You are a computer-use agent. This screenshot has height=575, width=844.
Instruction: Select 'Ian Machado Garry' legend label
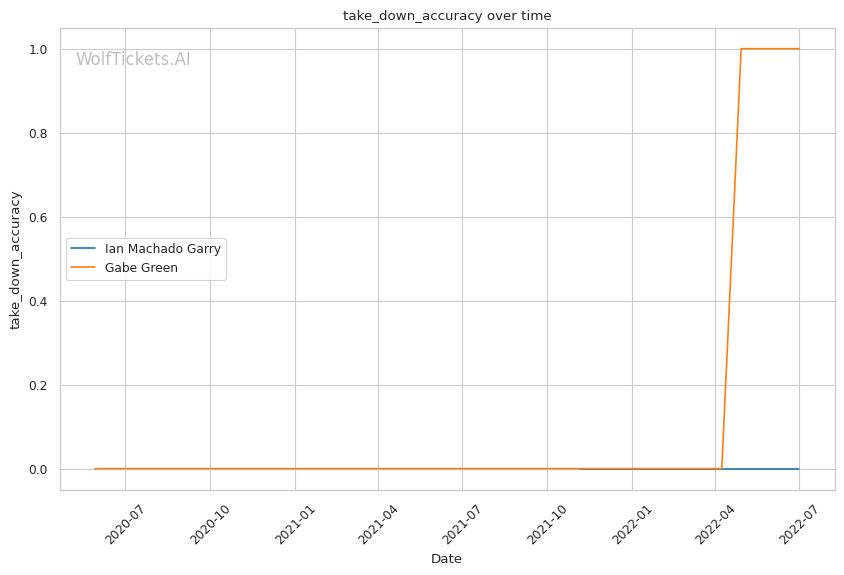tap(162, 248)
